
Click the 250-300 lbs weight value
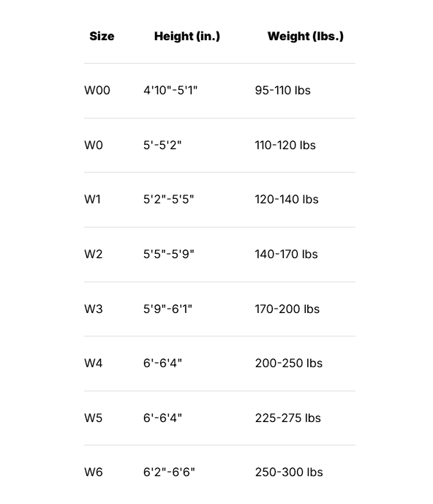(x=289, y=472)
